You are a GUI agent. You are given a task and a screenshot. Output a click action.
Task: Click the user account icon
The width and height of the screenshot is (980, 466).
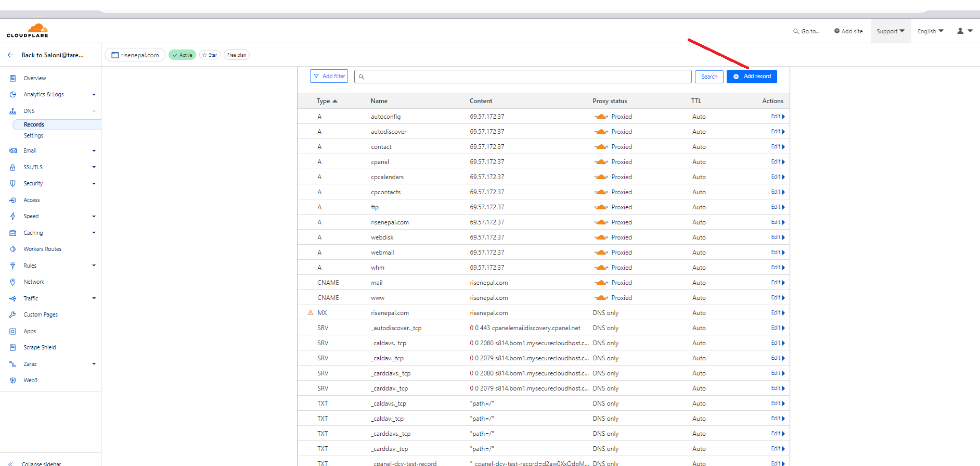tap(960, 31)
